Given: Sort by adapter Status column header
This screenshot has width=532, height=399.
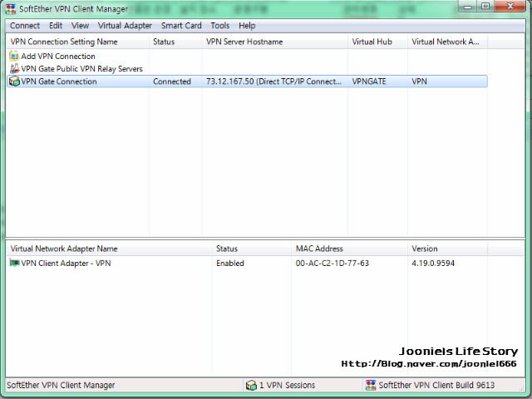Looking at the screenshot, I should 251,249.
